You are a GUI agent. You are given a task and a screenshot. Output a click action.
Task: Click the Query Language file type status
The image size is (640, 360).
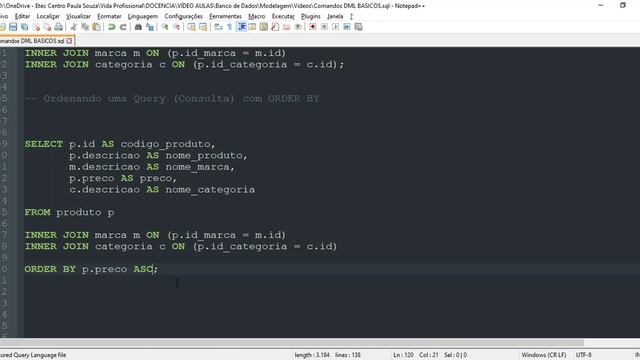point(33,355)
